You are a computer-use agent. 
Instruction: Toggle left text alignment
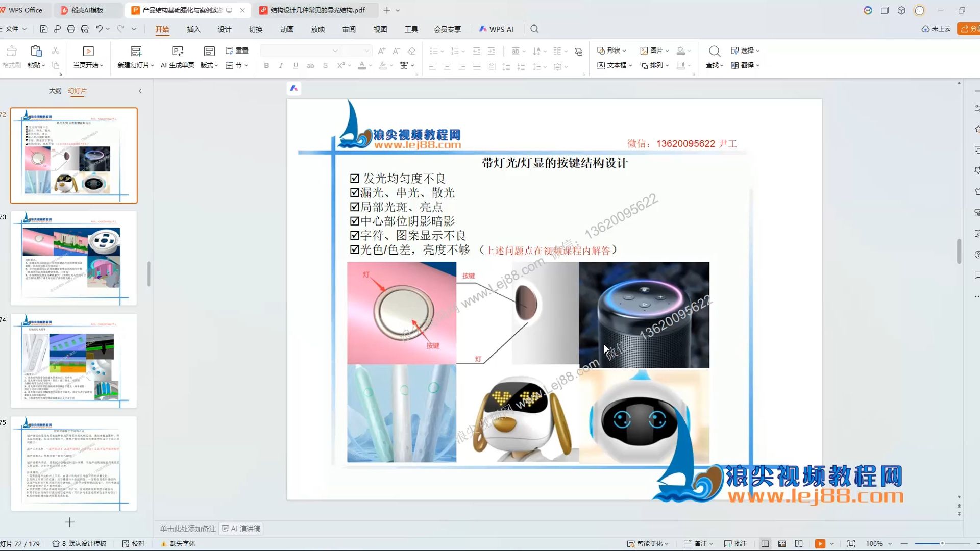[432, 66]
